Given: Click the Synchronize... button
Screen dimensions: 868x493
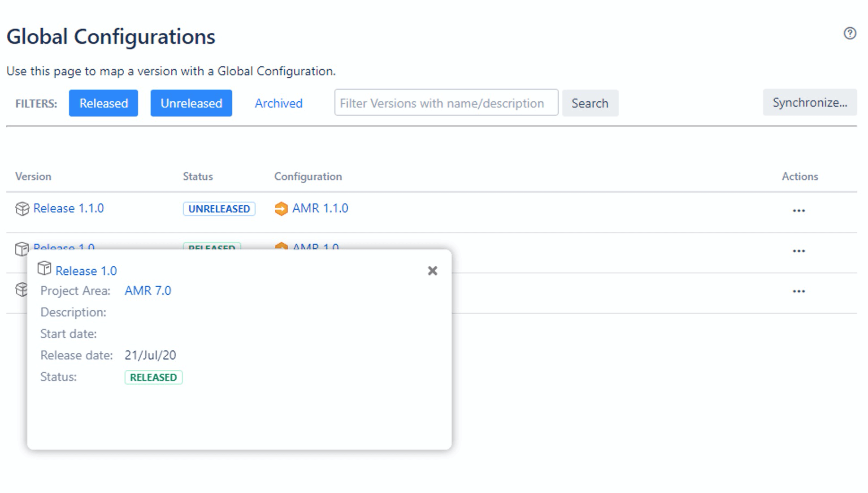Looking at the screenshot, I should [810, 102].
